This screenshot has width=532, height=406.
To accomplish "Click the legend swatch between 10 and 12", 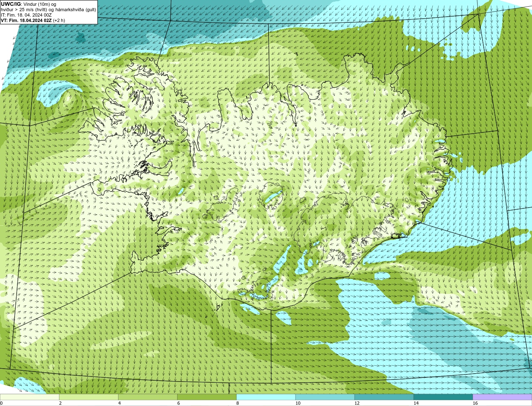I will point(325,397).
